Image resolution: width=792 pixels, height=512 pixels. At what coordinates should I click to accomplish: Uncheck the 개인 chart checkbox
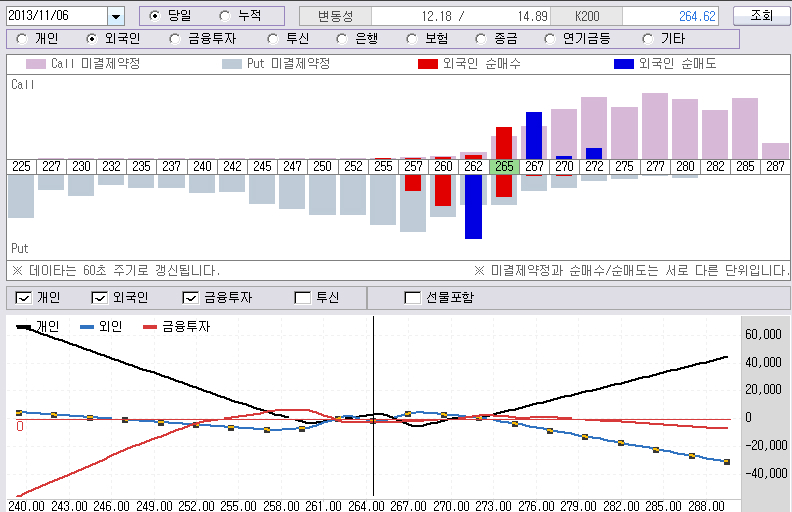pyautogui.click(x=24, y=297)
